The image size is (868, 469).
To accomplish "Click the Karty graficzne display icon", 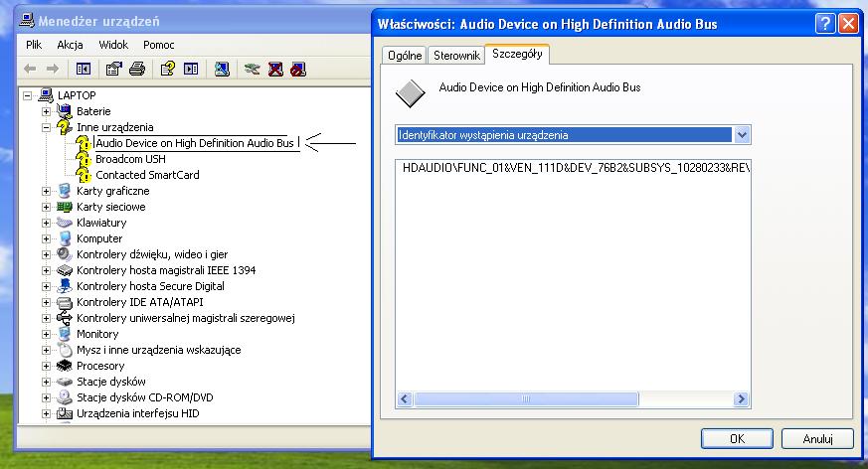I will point(65,191).
